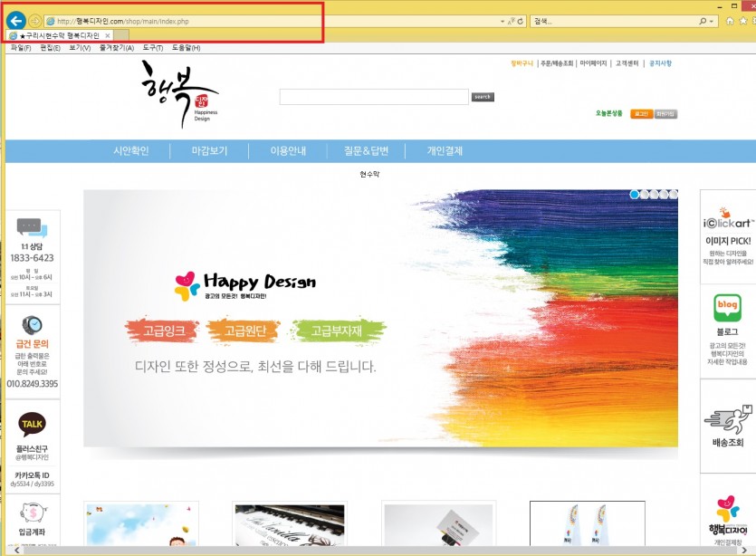756x556 pixels.
Task: Expand the address bar dropdown arrow
Action: coord(502,21)
